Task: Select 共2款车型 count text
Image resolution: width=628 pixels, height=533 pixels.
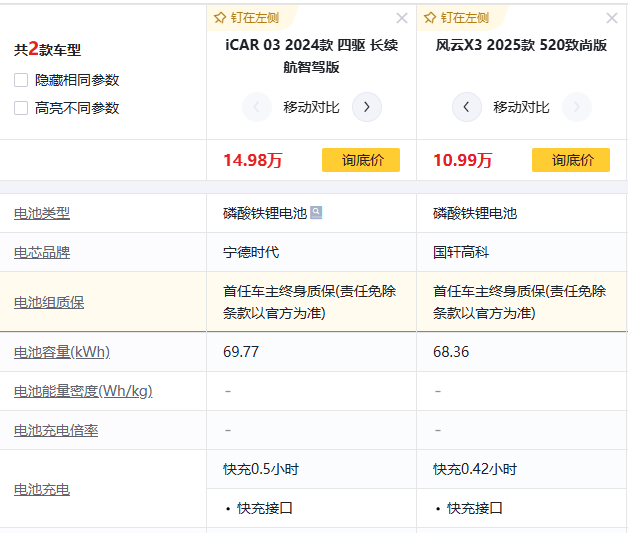Action: point(47,49)
